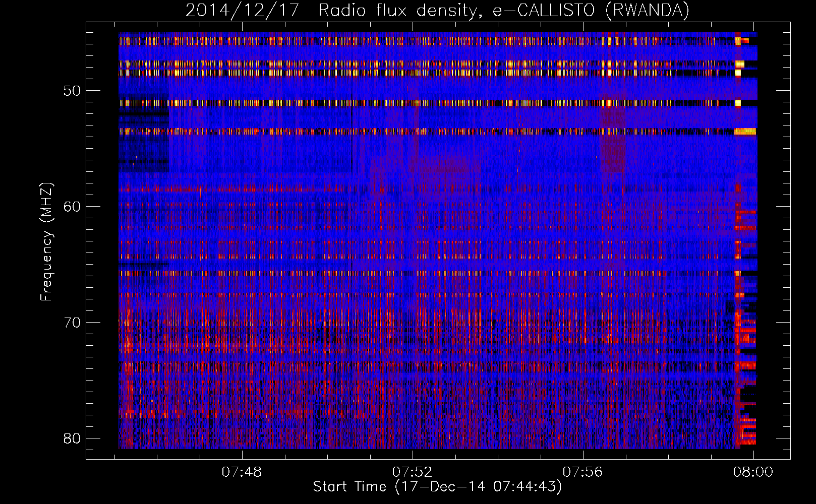Select the 08:00 time tick label

tap(753, 472)
